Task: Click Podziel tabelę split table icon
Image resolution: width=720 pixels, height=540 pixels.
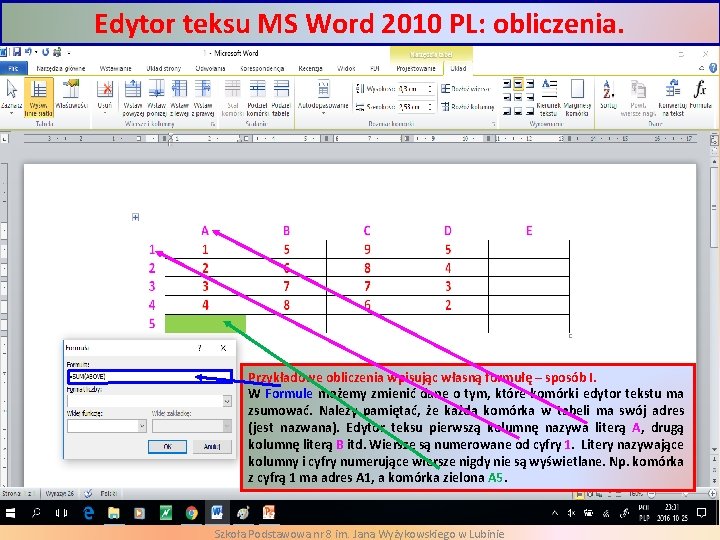Action: pyautogui.click(x=281, y=97)
